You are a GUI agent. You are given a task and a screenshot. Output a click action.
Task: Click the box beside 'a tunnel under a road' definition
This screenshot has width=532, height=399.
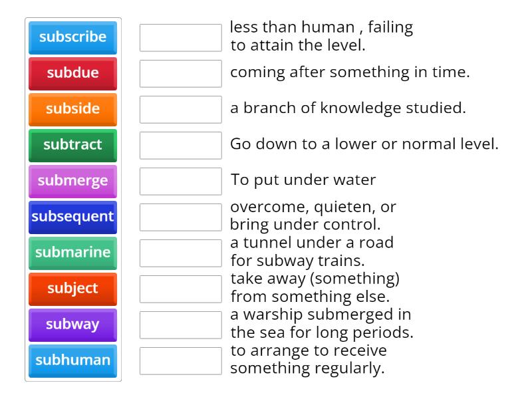[180, 253]
